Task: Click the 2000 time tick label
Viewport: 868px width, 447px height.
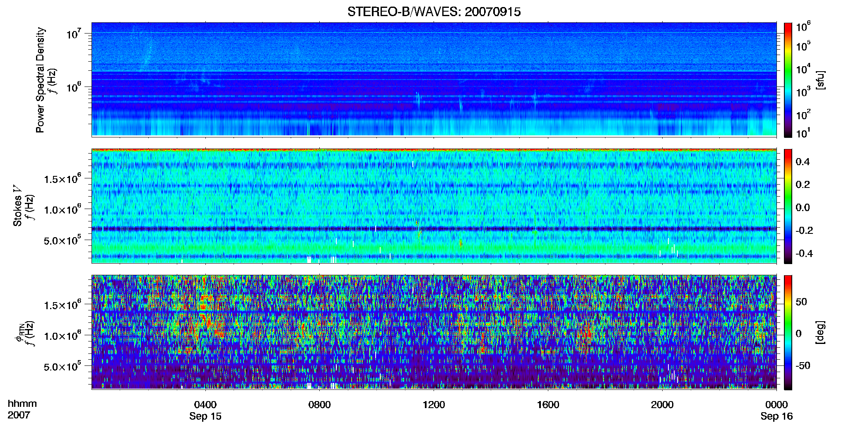Action: click(662, 405)
